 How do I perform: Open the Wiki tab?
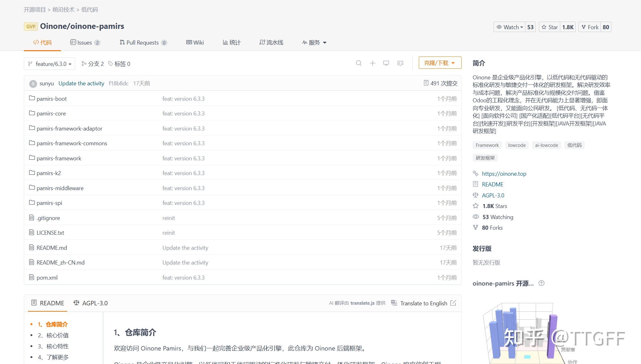[x=195, y=42]
